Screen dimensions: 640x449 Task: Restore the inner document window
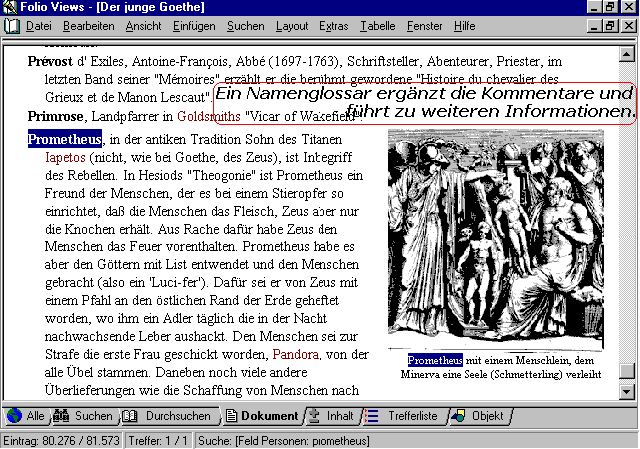coord(610,27)
